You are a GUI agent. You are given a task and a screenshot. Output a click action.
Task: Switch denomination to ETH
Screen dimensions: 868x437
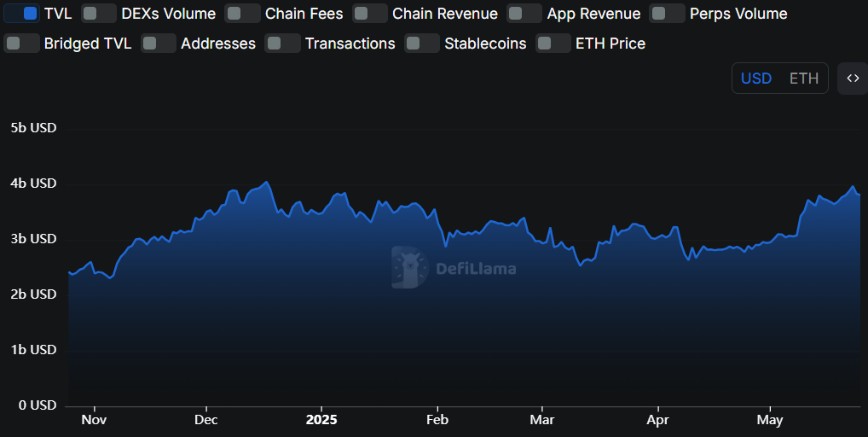tap(803, 79)
